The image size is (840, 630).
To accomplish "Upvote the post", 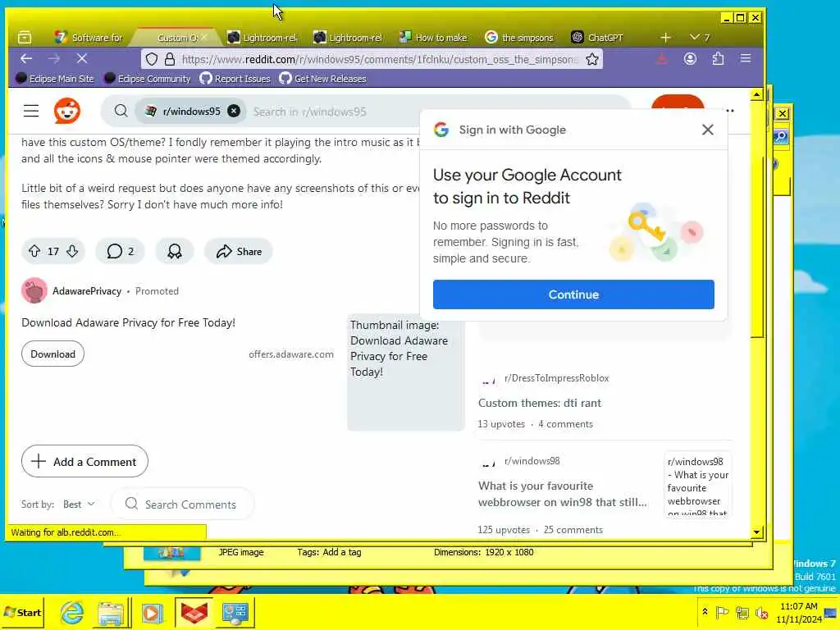I will point(34,251).
